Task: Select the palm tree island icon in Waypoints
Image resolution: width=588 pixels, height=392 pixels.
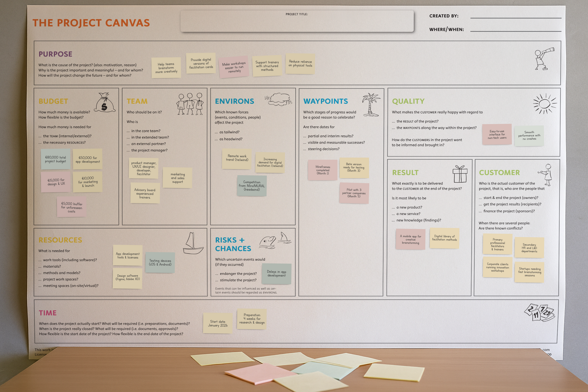Action: click(371, 105)
